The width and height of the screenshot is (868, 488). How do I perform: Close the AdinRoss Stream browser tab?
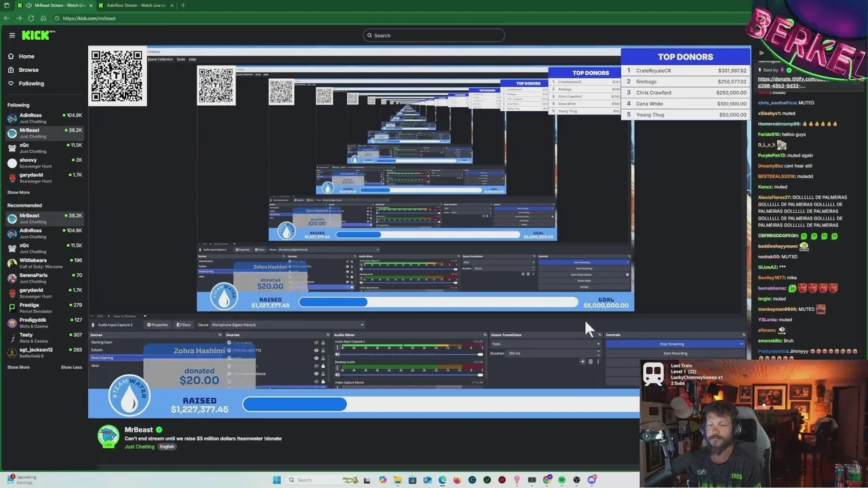(x=172, y=5)
